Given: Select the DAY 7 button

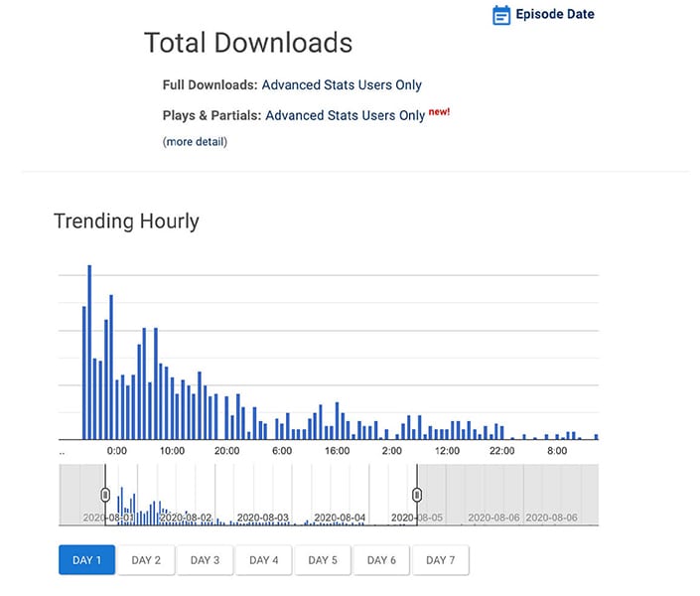Looking at the screenshot, I should pos(441,560).
